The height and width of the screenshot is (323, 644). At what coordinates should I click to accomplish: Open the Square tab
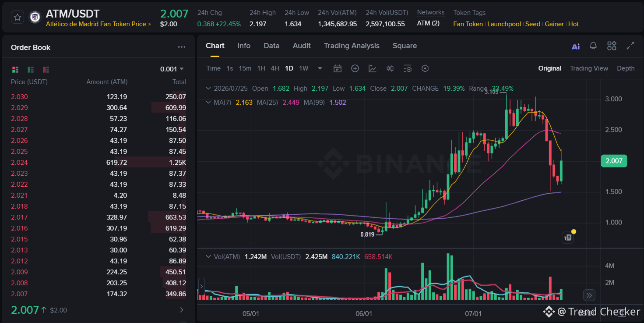(x=405, y=46)
